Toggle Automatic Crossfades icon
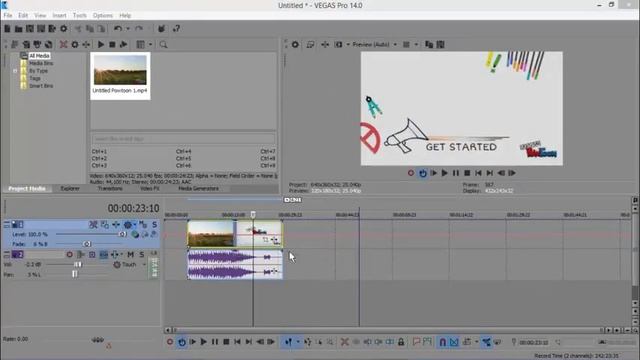 (454, 342)
